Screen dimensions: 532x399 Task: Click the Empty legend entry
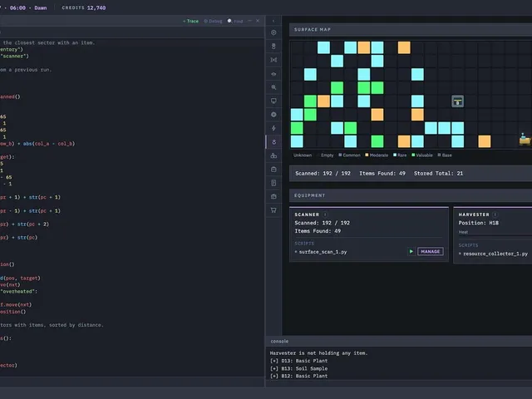(325, 155)
